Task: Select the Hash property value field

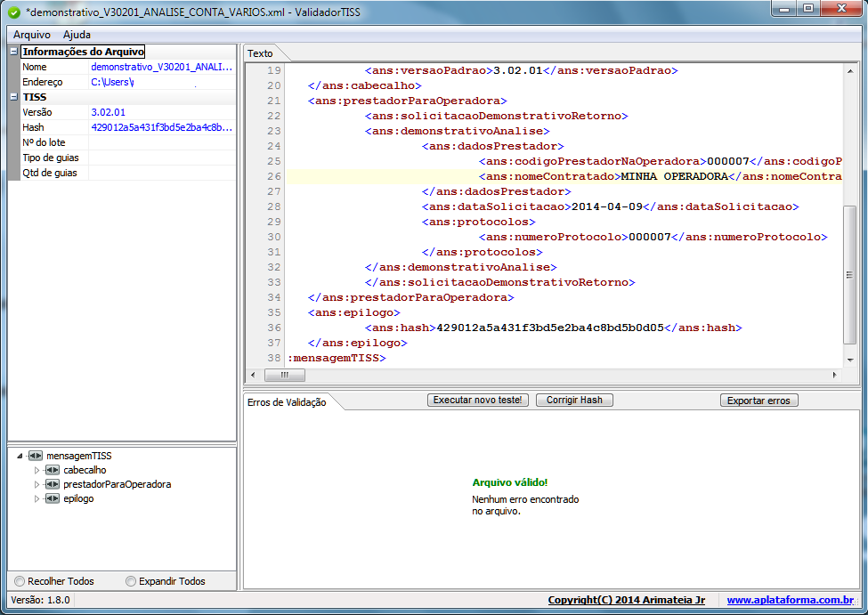Action: pyautogui.click(x=162, y=127)
